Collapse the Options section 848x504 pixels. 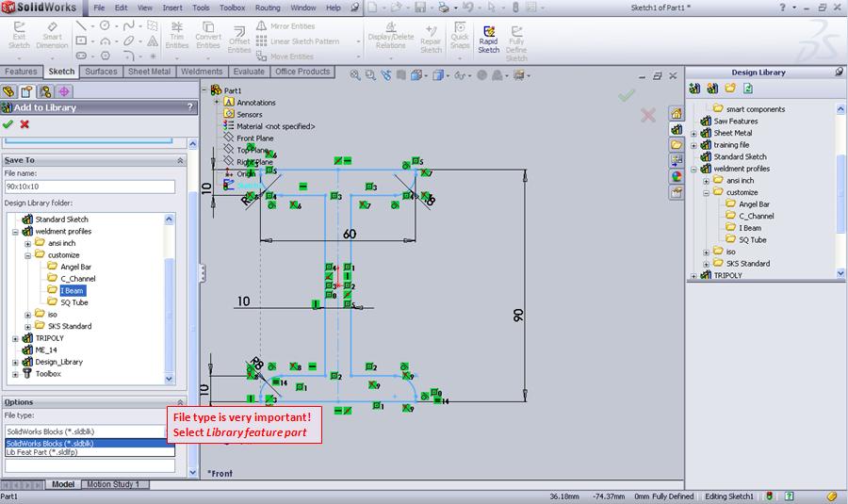click(180, 402)
